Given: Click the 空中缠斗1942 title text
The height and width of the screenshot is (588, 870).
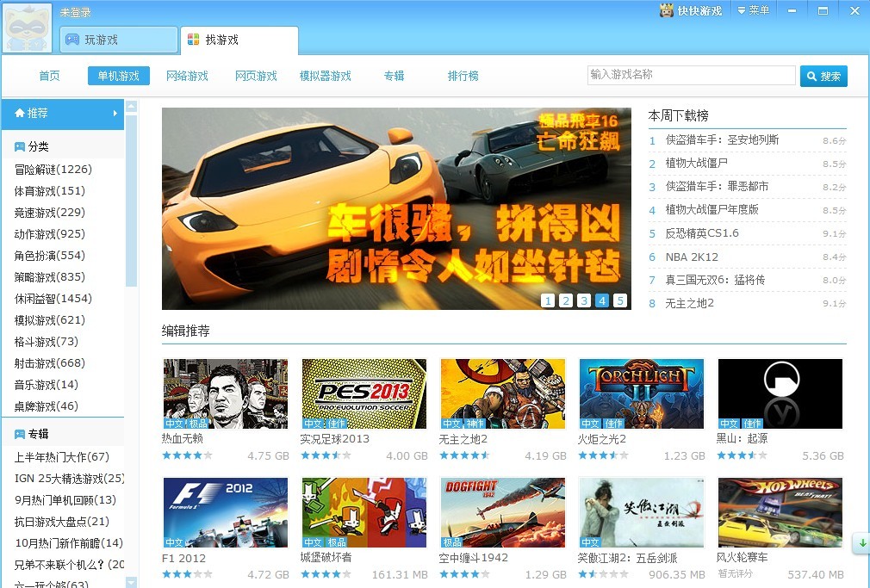Looking at the screenshot, I should pyautogui.click(x=473, y=558).
